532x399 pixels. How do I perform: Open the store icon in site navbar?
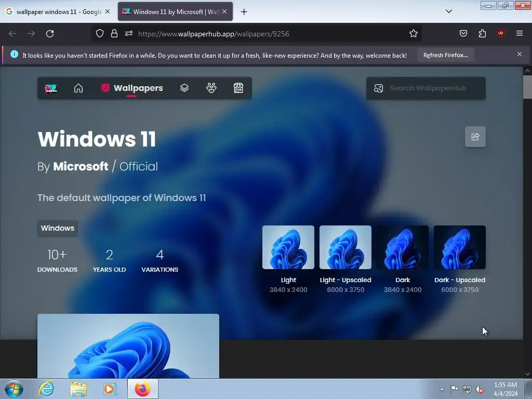[238, 88]
